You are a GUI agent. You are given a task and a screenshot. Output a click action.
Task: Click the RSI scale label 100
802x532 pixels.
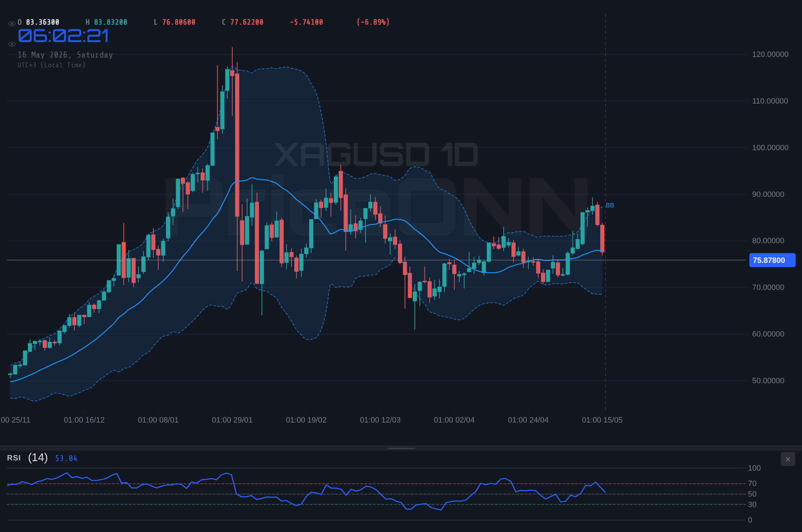click(x=754, y=468)
